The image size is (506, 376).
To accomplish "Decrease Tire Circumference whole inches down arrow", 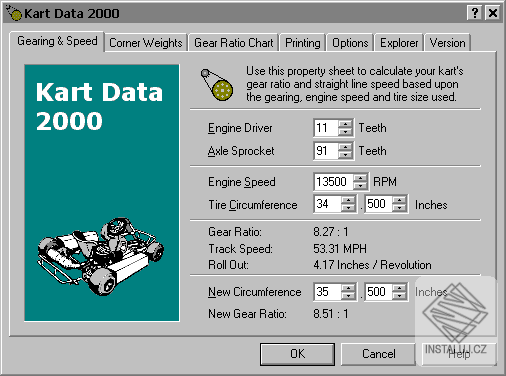I will click(x=348, y=208).
